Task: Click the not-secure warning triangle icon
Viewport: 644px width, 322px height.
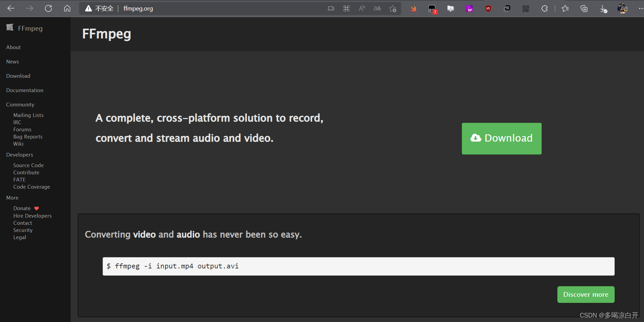Action: click(88, 9)
